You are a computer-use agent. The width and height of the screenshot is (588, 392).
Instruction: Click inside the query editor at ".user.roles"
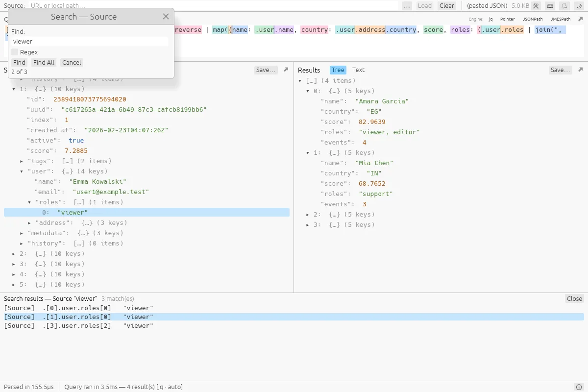click(503, 30)
